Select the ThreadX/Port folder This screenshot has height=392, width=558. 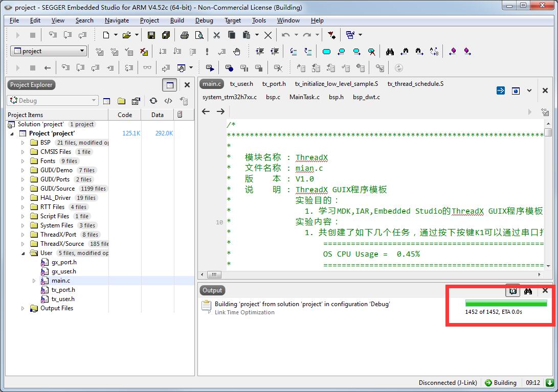(58, 235)
